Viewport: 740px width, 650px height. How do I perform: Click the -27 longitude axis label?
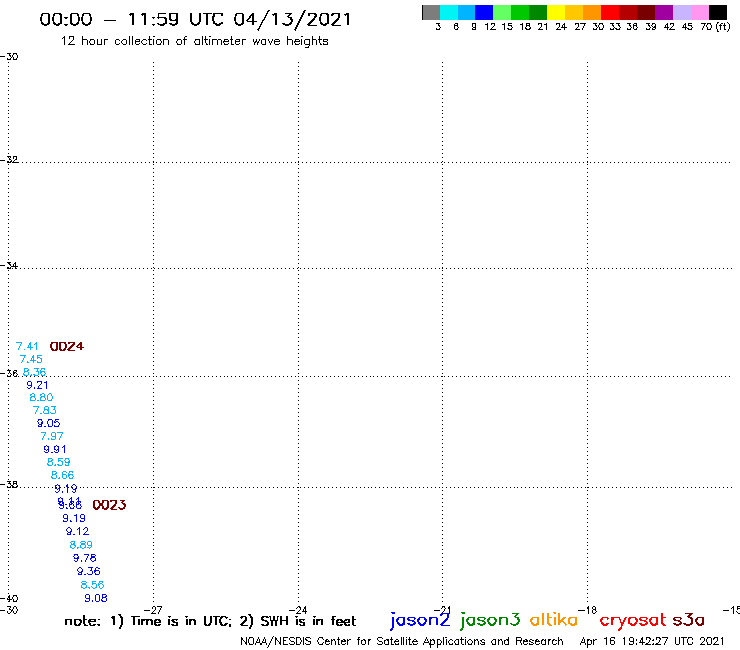153,610
